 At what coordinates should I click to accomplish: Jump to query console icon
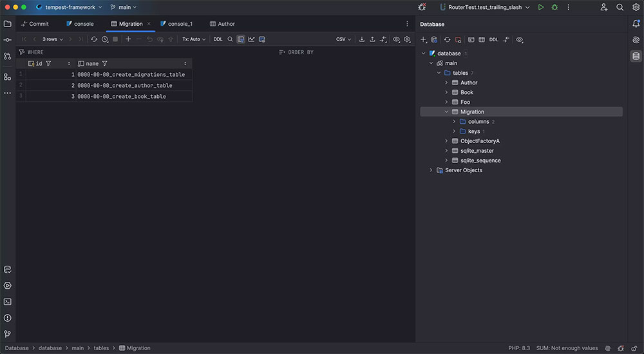[x=471, y=39]
